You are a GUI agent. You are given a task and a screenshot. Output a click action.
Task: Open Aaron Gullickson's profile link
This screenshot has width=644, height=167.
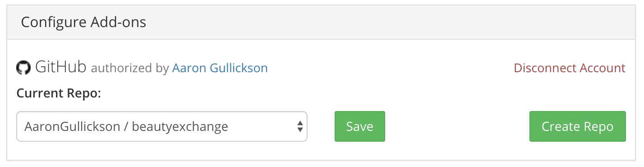(x=220, y=68)
